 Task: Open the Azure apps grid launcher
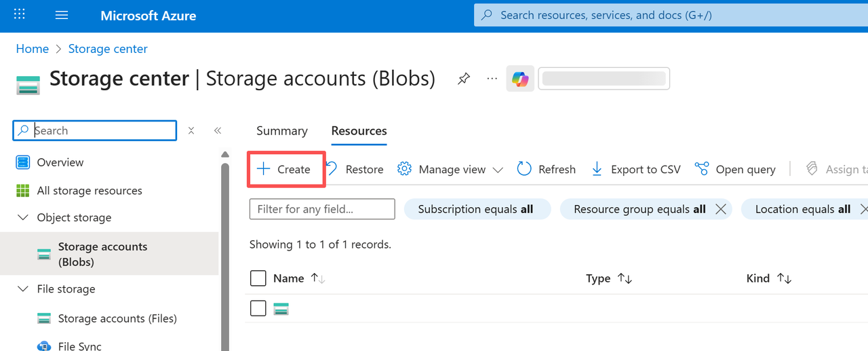(19, 14)
